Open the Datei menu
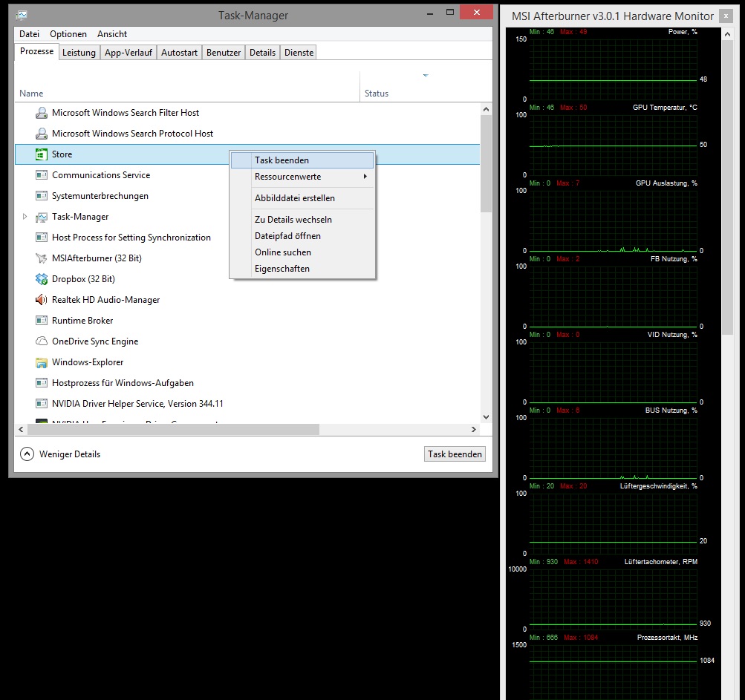The width and height of the screenshot is (745, 700). [29, 33]
